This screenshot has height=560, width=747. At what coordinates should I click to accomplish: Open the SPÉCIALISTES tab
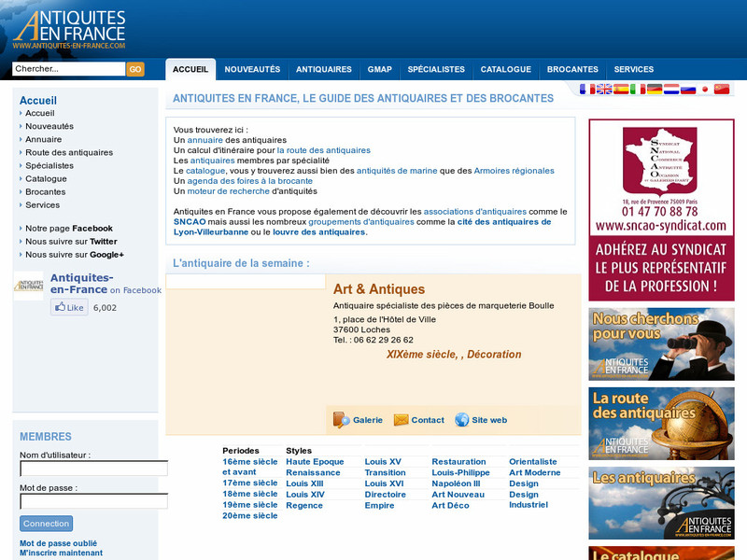coord(436,69)
